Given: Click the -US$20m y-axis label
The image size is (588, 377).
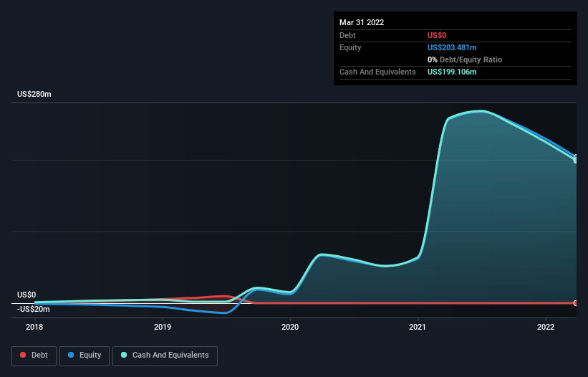Looking at the screenshot, I should pyautogui.click(x=34, y=309).
